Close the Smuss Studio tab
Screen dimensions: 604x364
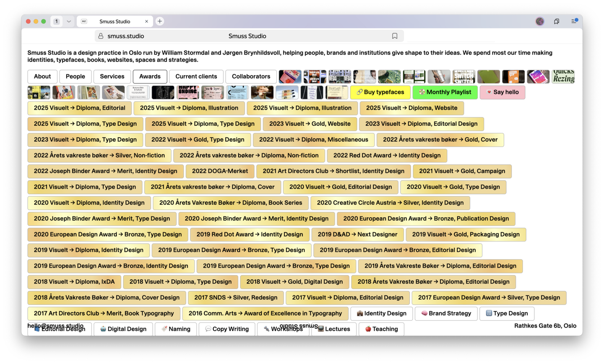tap(146, 21)
